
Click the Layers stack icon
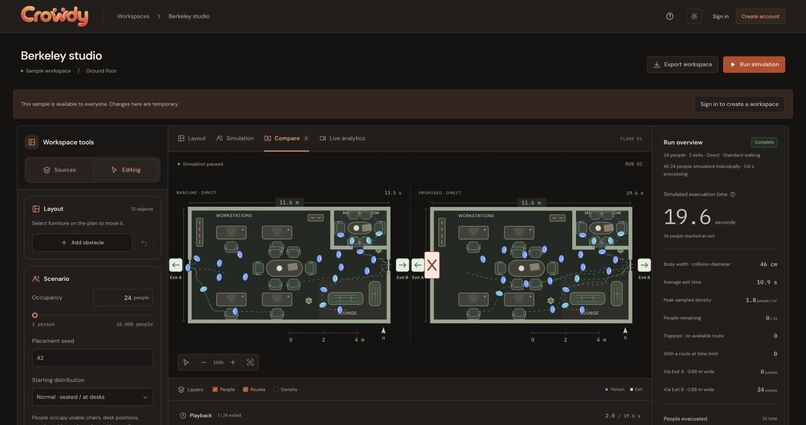181,390
